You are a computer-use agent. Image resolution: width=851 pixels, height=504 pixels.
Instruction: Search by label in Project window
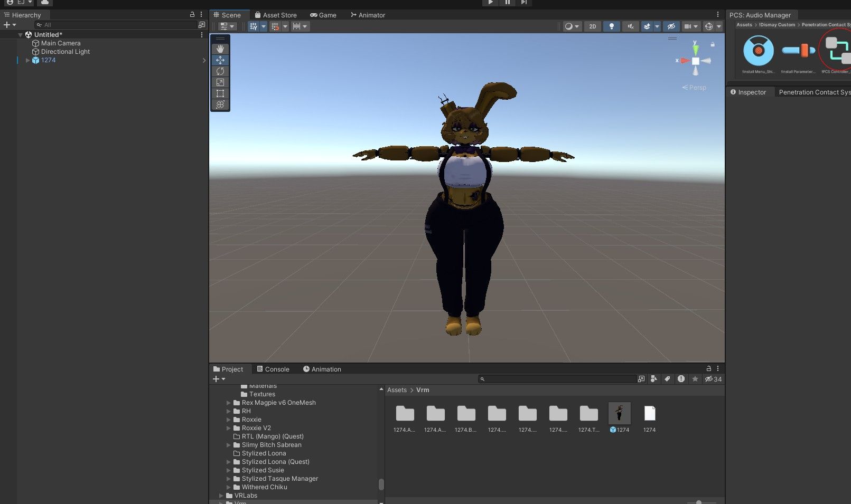668,379
